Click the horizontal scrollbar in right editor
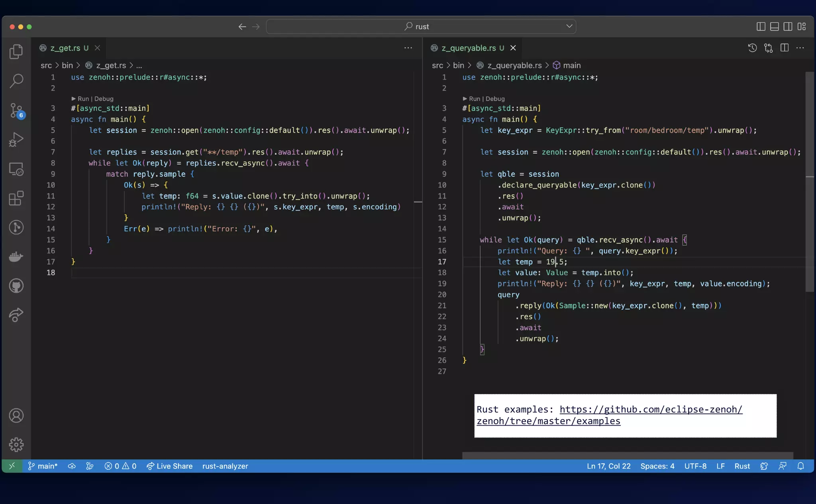This screenshot has width=816, height=504. [x=628, y=455]
